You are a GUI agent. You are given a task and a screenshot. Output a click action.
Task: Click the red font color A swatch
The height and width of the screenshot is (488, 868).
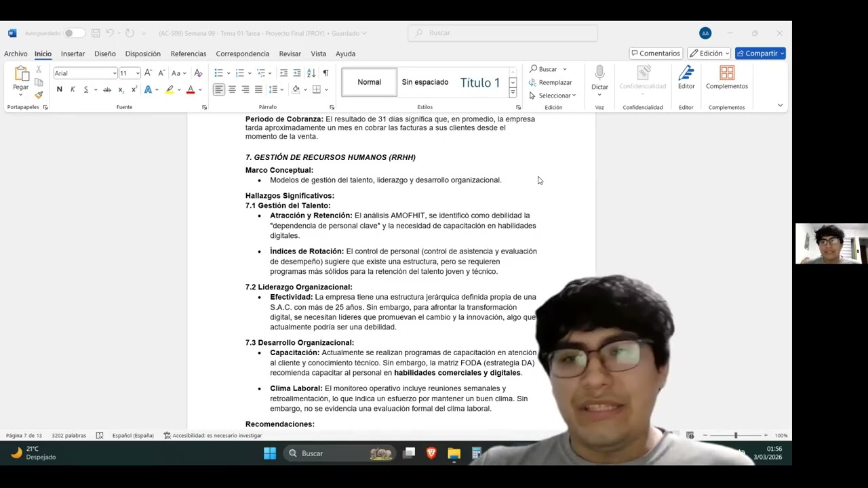191,89
